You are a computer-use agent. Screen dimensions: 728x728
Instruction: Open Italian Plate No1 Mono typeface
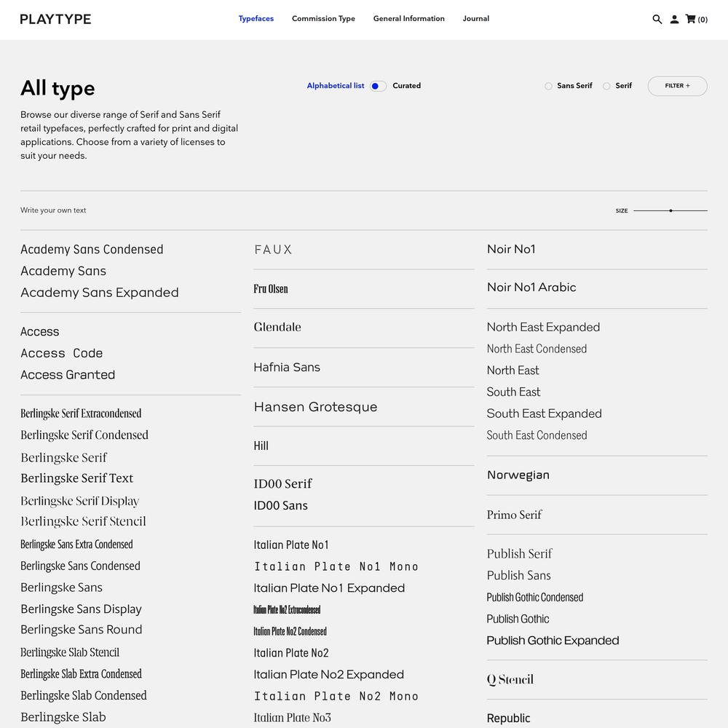336,566
